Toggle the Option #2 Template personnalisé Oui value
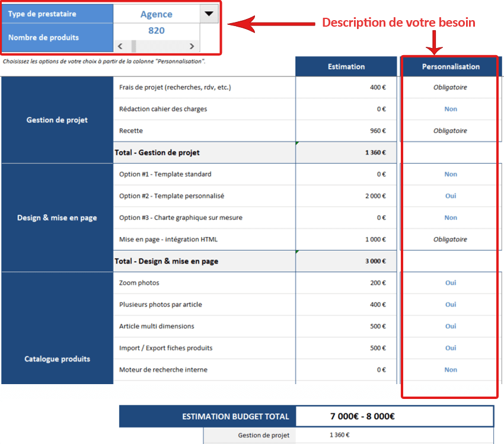This screenshot has width=504, height=444. 451,196
